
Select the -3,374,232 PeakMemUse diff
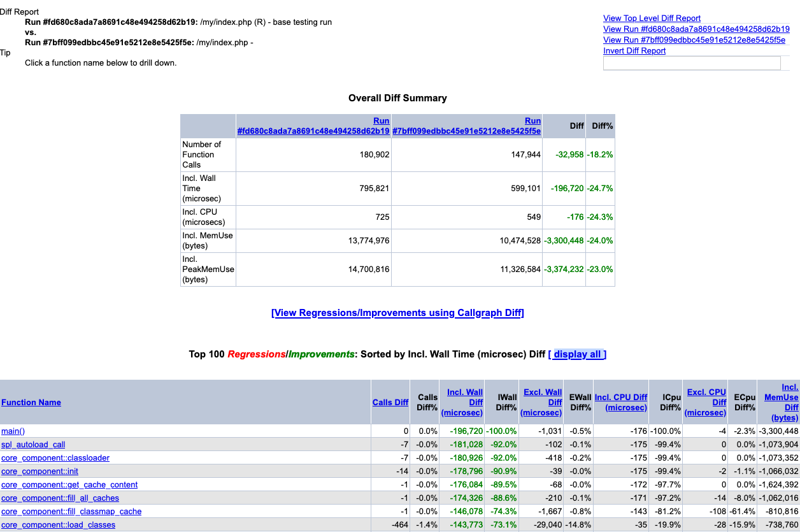pyautogui.click(x=564, y=270)
